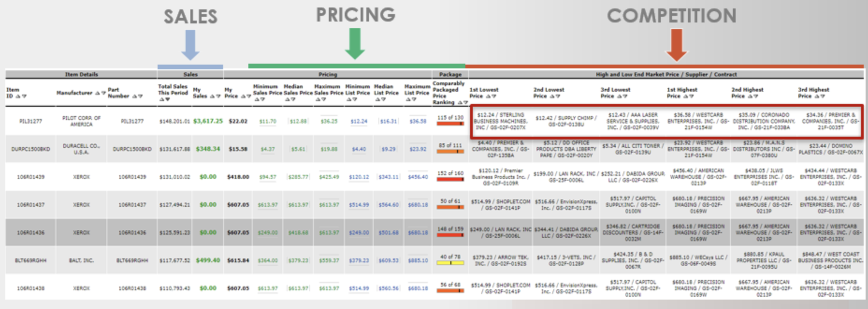
Task: Sort Maximum List Price descending arrow
Action: pos(413,99)
